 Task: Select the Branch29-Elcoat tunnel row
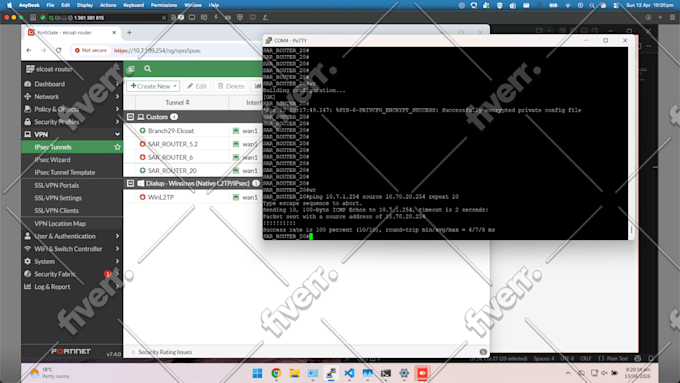pyautogui.click(x=193, y=131)
